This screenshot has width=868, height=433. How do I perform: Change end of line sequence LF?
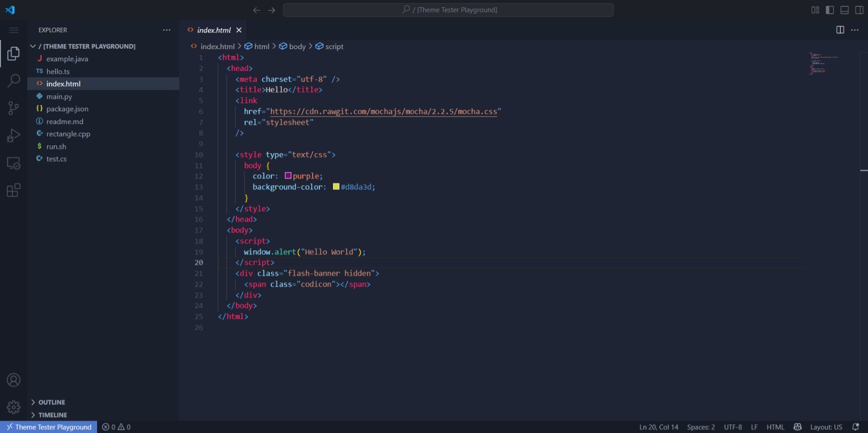(754, 427)
